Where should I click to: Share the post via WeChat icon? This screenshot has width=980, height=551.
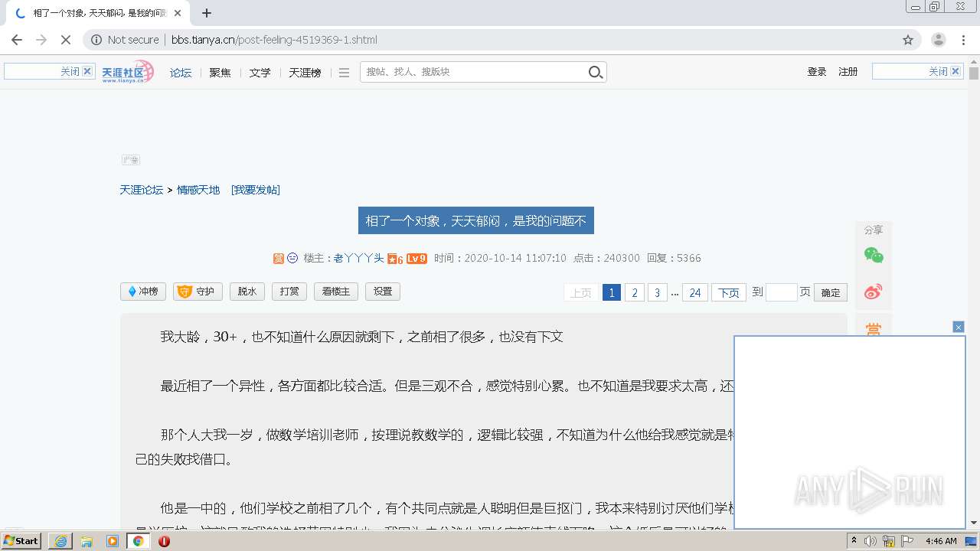pos(874,256)
